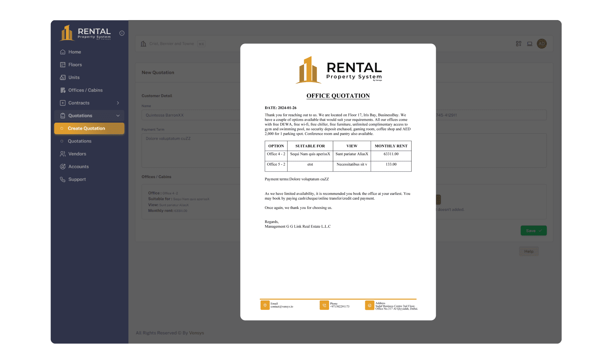Go to Units in the sidebar
This screenshot has width=602, height=364.
point(89,77)
